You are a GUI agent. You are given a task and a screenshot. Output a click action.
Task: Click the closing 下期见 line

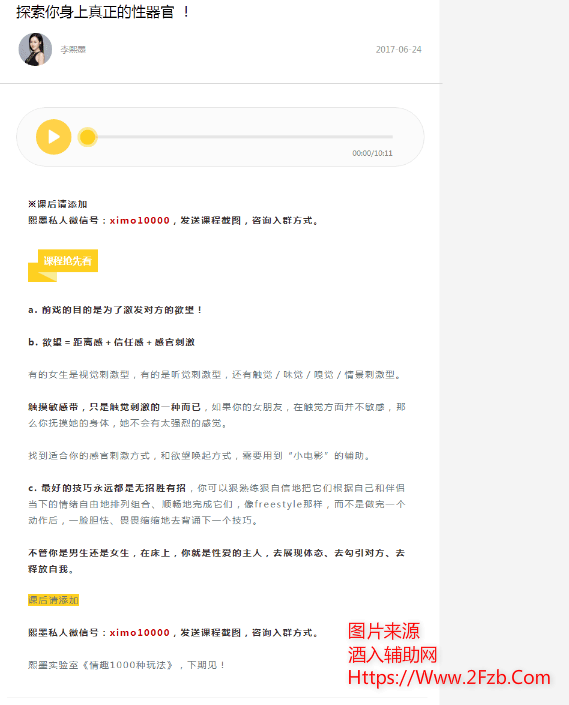click(127, 665)
